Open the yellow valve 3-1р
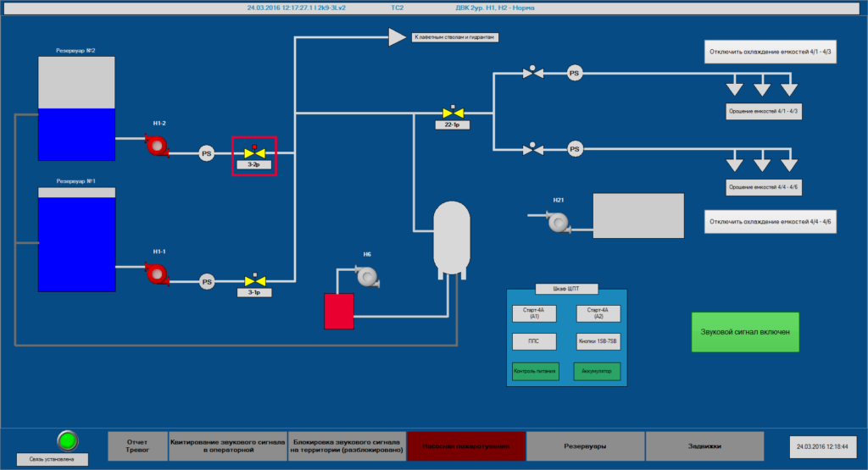This screenshot has height=470, width=868. (x=253, y=280)
